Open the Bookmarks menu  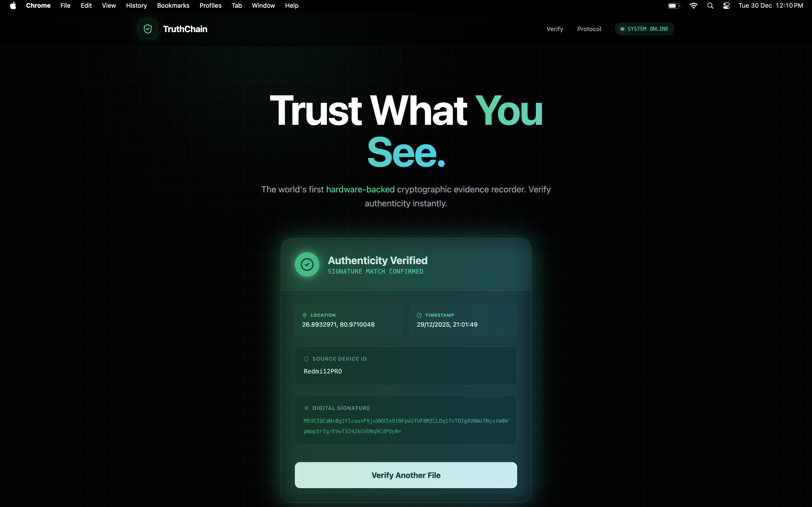pos(173,6)
